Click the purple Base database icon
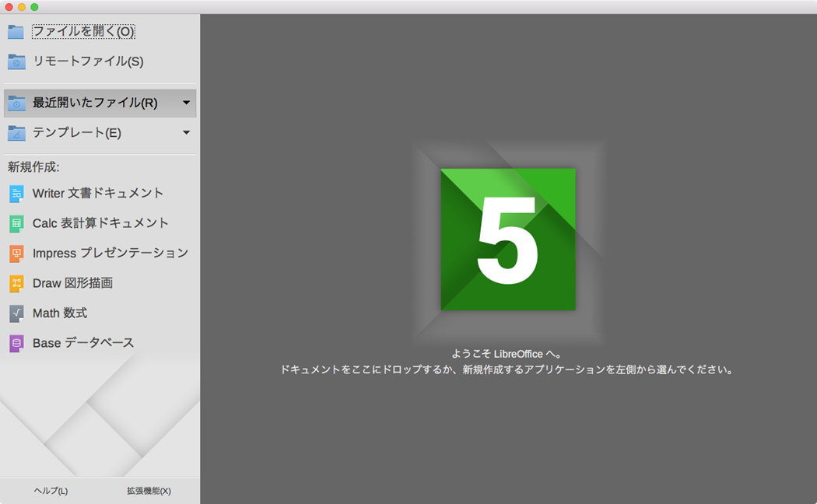This screenshot has width=817, height=504. point(16,344)
